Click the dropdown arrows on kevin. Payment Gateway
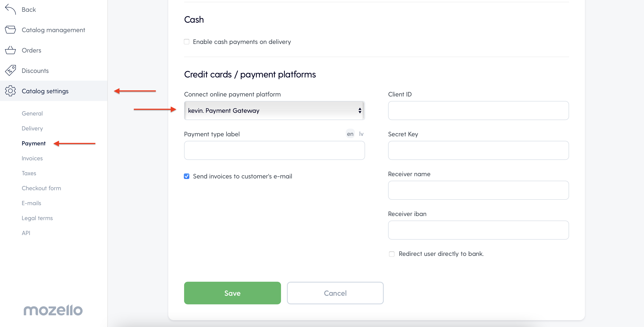Image resolution: width=644 pixels, height=327 pixels. pos(360,111)
